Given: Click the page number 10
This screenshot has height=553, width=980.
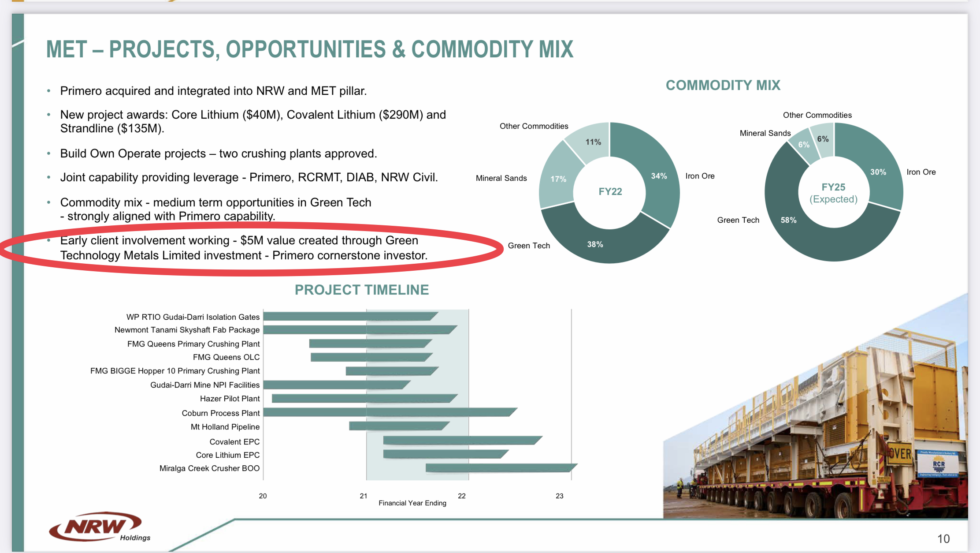Looking at the screenshot, I should click(943, 538).
